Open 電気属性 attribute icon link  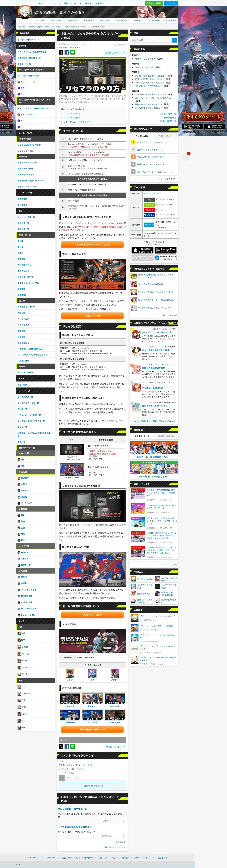pos(19,490)
